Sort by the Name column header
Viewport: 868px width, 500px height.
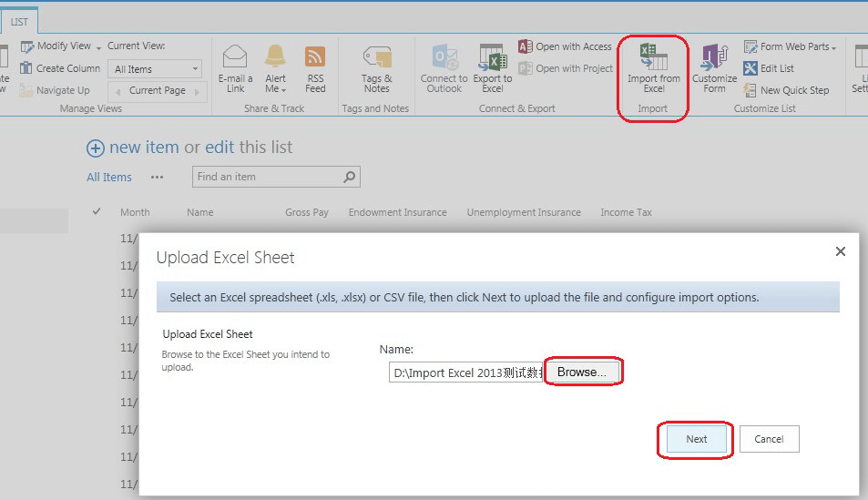[x=199, y=212]
